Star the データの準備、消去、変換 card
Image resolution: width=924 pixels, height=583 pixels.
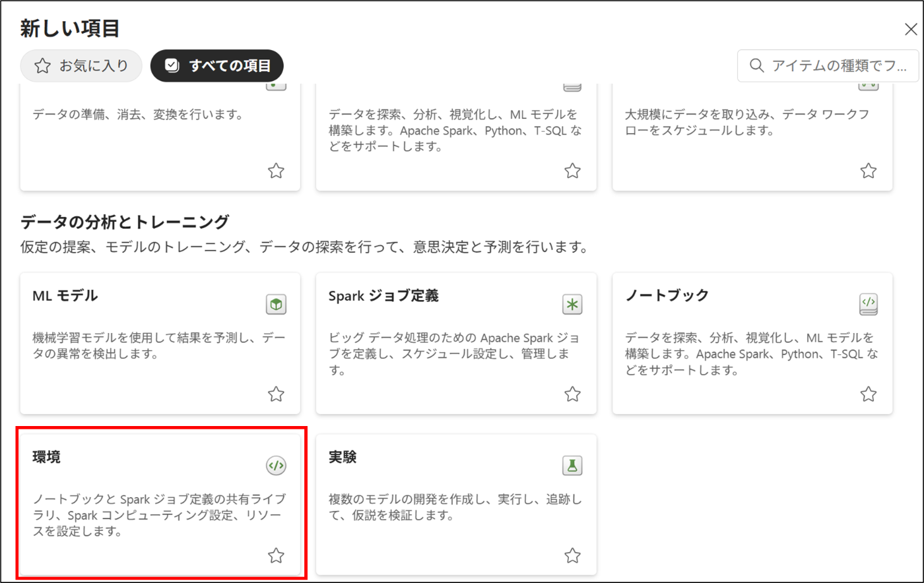tap(276, 171)
